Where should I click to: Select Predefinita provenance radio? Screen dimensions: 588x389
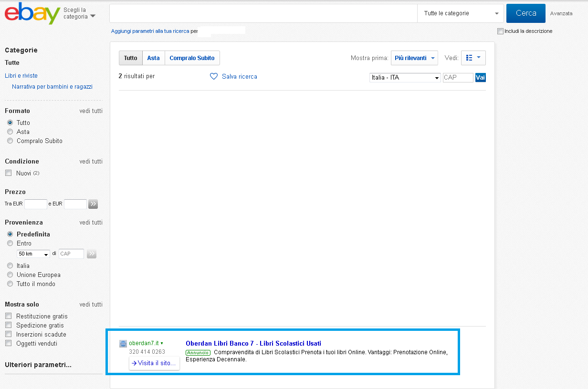click(x=10, y=234)
